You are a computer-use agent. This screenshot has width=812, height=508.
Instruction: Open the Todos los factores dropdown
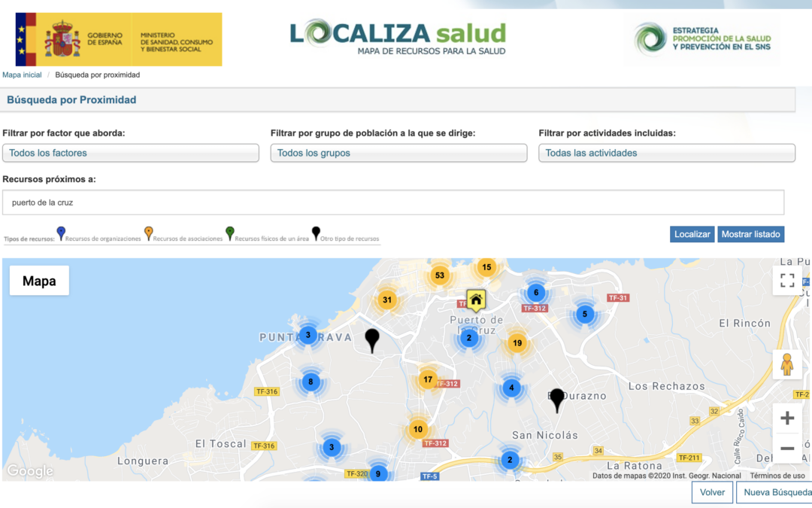point(130,153)
